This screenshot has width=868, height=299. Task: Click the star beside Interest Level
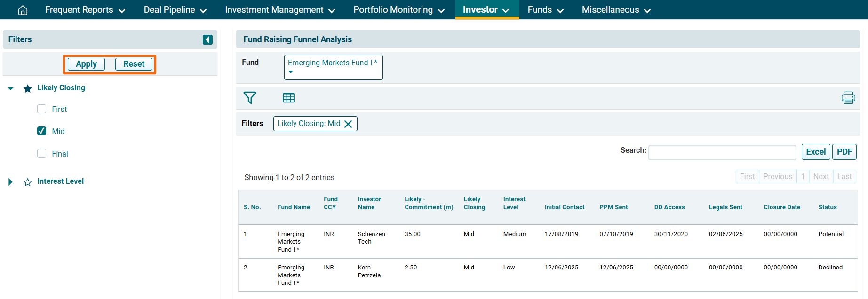[28, 182]
